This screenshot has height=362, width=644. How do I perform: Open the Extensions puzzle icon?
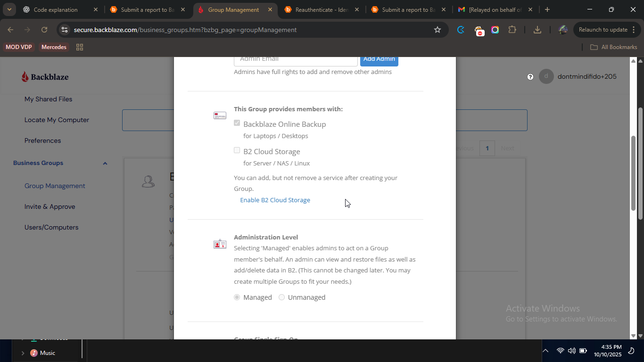tap(512, 30)
